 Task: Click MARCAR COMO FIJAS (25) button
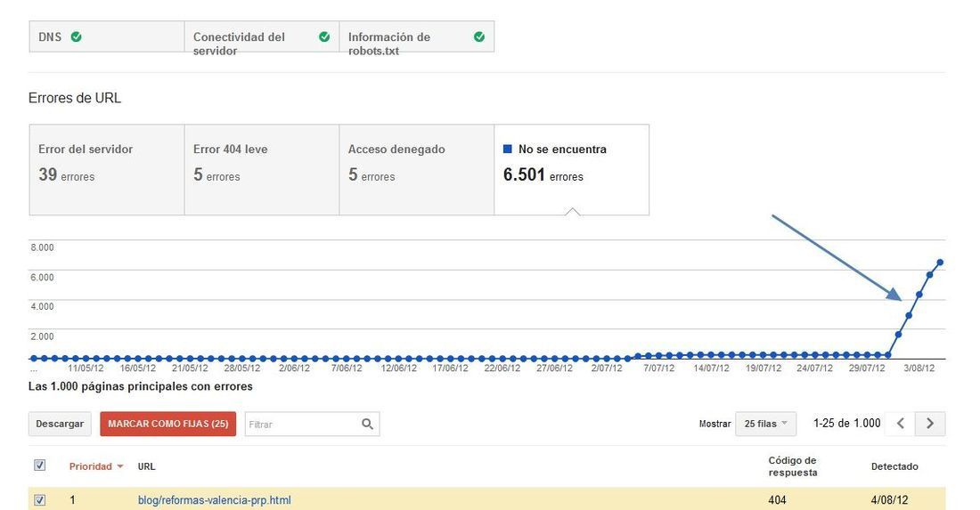[x=168, y=424]
